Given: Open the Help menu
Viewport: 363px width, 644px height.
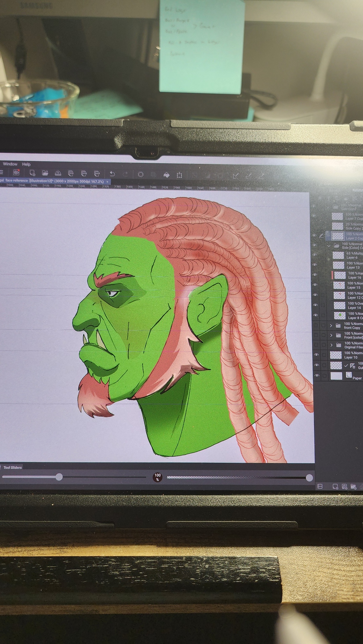Looking at the screenshot, I should click(x=26, y=165).
